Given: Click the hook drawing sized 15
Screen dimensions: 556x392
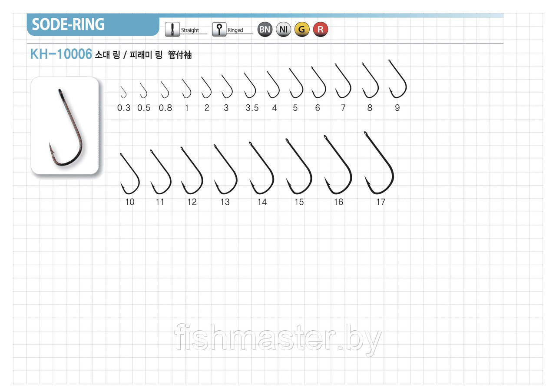Looking at the screenshot, I should point(299,166).
